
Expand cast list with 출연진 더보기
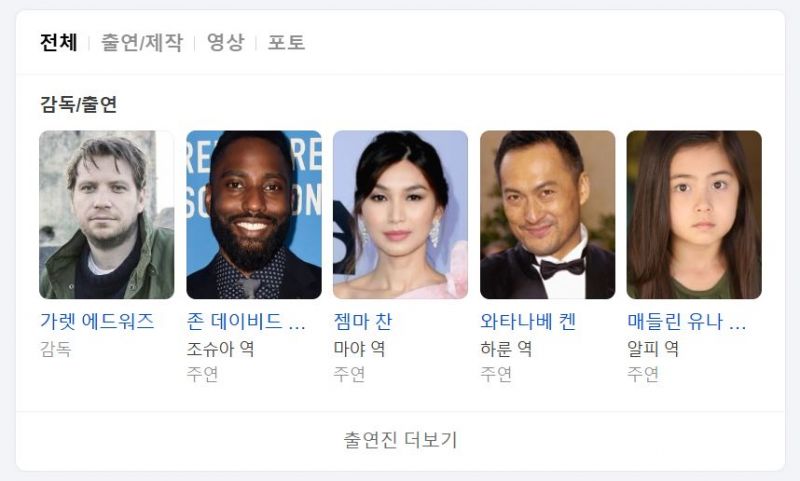coord(401,440)
